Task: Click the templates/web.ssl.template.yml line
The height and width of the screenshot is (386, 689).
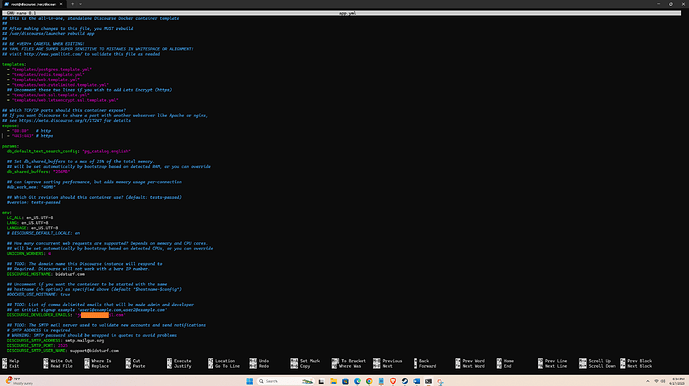Action: point(48,95)
